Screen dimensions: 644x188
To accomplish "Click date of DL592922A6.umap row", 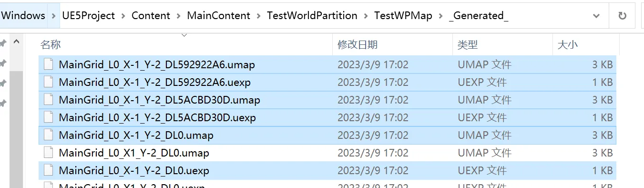I will [373, 64].
